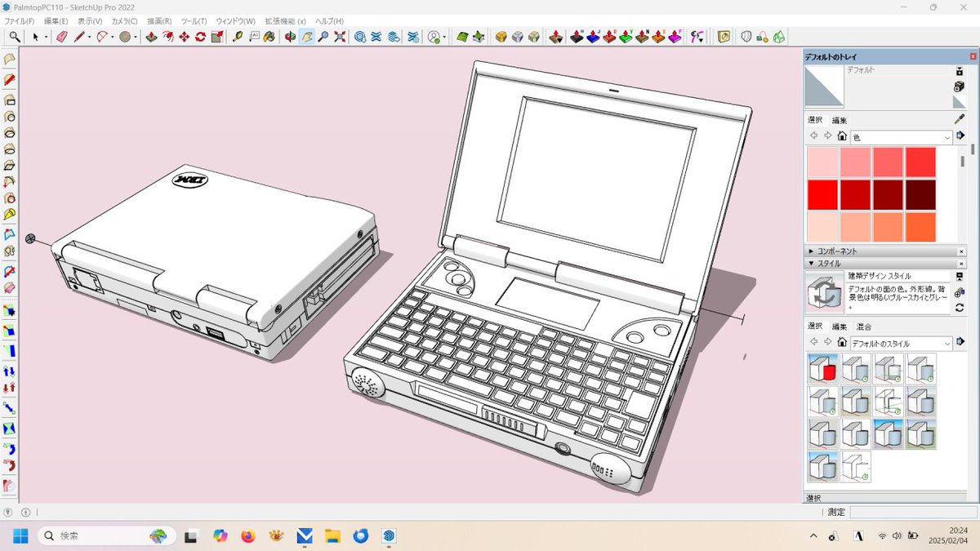
Task: Switch to the 混合 tab in styles
Action: tap(863, 326)
